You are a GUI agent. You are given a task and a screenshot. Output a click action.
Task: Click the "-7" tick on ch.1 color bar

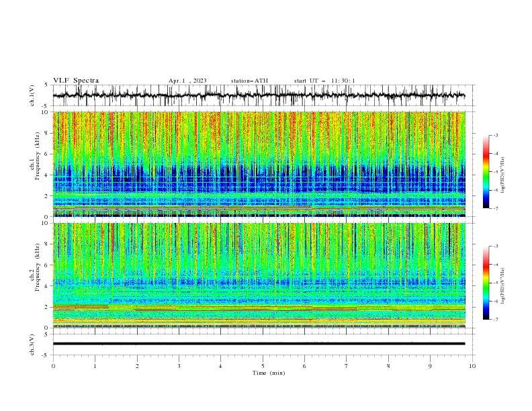495,208
